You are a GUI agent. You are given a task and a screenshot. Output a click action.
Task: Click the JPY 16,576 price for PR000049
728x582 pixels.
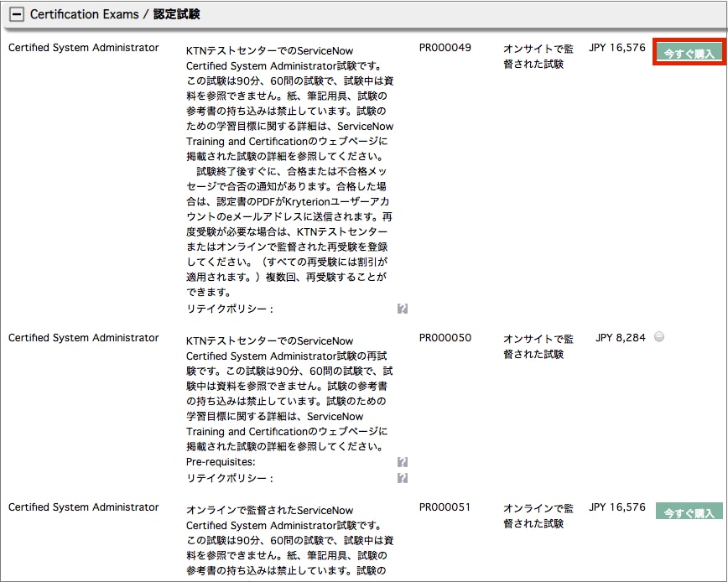pyautogui.click(x=617, y=48)
